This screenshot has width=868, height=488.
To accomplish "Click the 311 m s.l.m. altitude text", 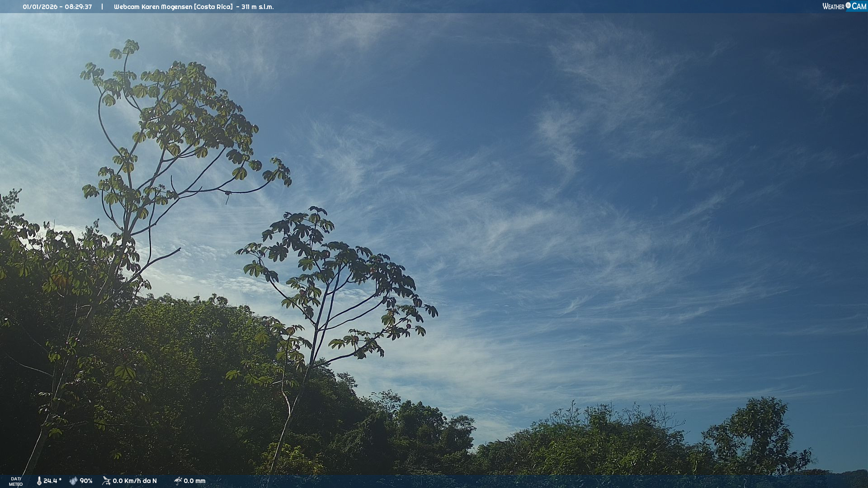I will point(257,7).
